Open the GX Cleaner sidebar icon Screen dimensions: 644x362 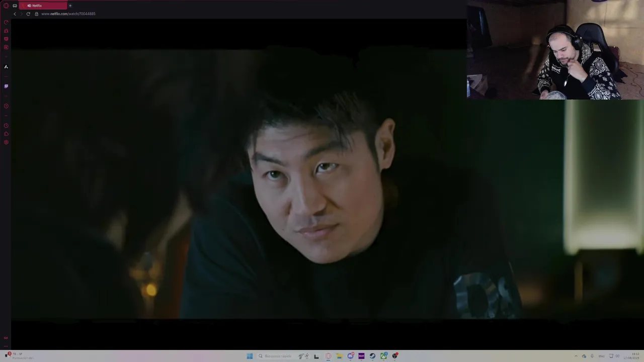pos(6,31)
